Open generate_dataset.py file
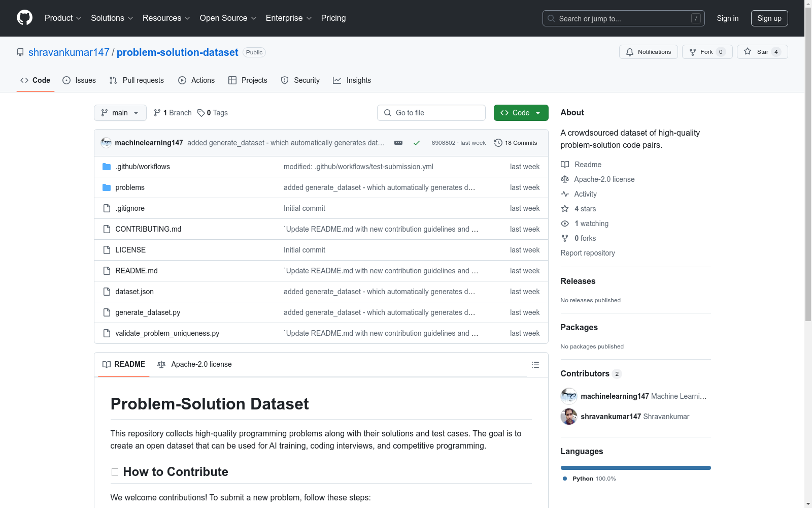Screen dimensions: 812x508 pyautogui.click(x=148, y=312)
